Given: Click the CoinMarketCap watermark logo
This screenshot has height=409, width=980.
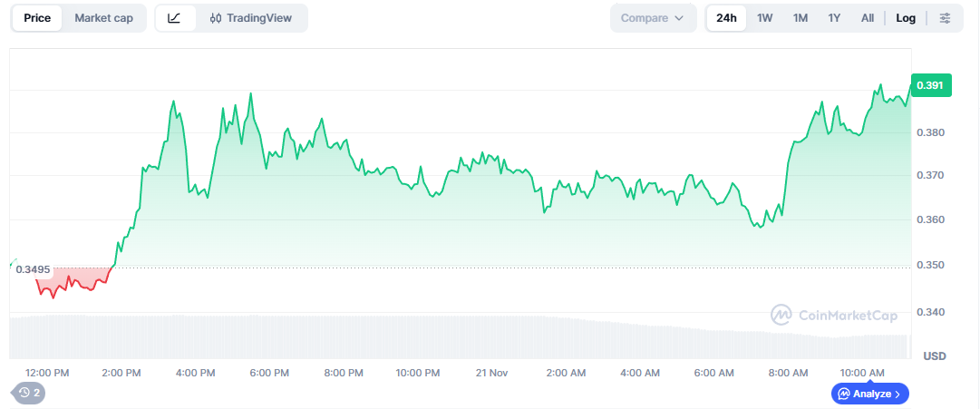Looking at the screenshot, I should (x=834, y=315).
